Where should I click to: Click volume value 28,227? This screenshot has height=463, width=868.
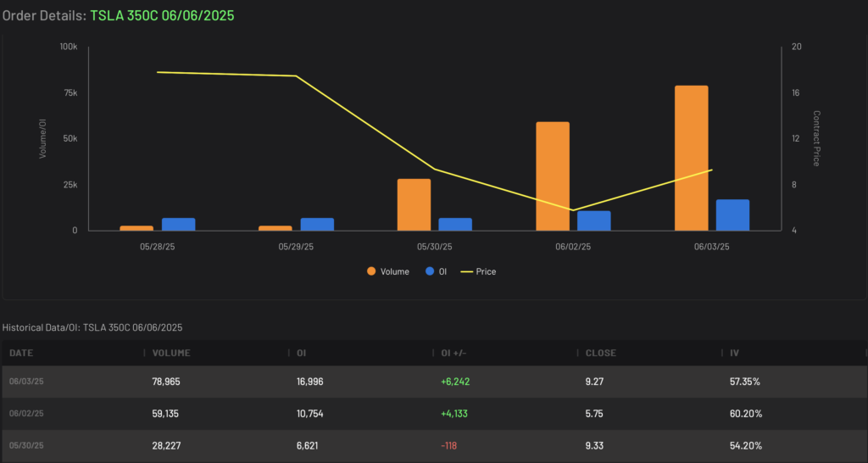coord(166,446)
